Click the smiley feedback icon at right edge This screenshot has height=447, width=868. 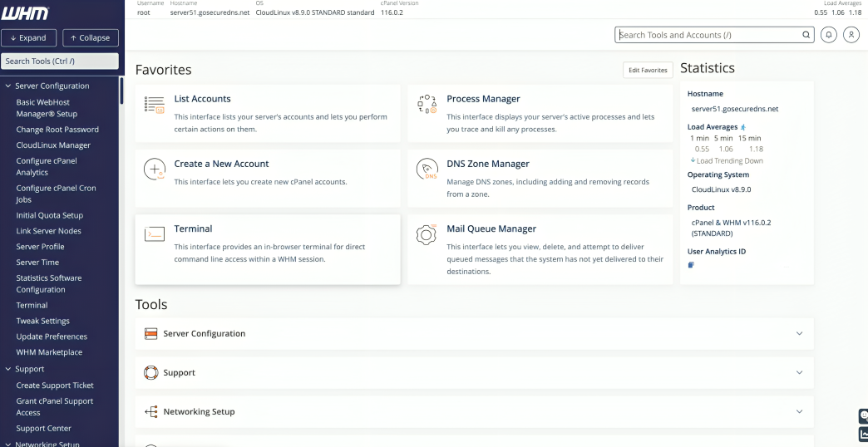864,415
